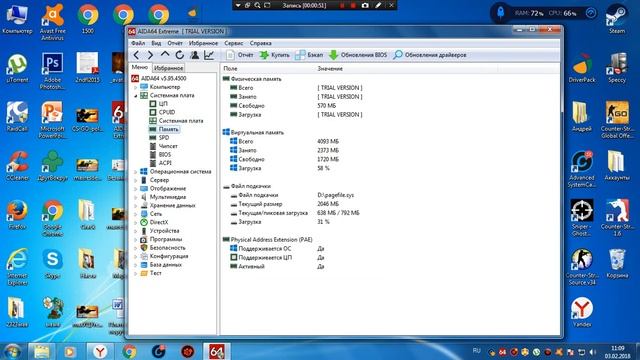The width and height of the screenshot is (640, 360).
Task: Open the graph chart toolbar icon
Action: 209,55
